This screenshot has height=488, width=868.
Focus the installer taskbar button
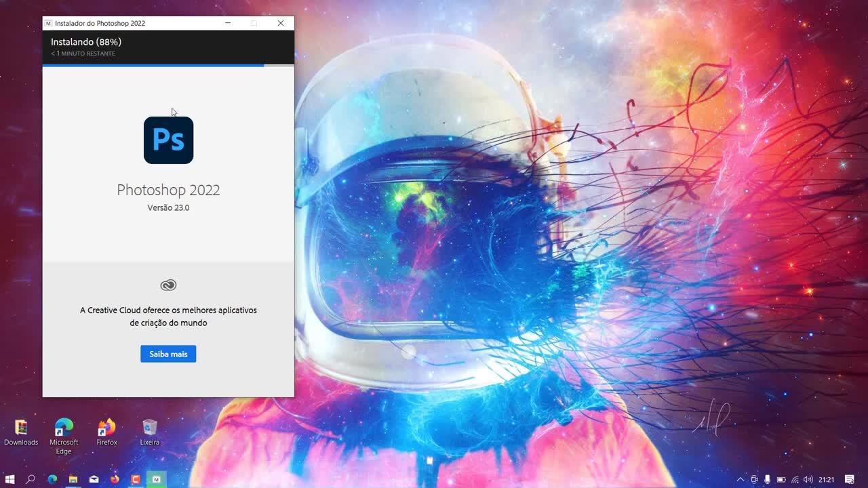pos(157,479)
